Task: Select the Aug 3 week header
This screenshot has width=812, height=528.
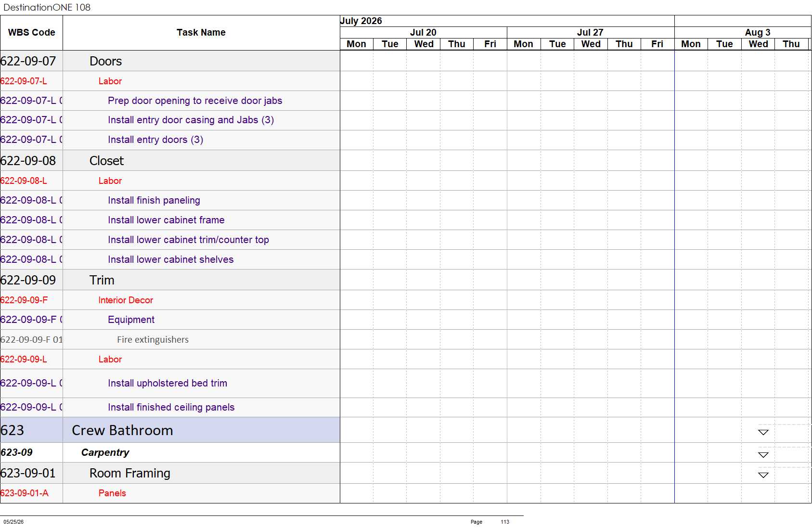Action: 757,32
